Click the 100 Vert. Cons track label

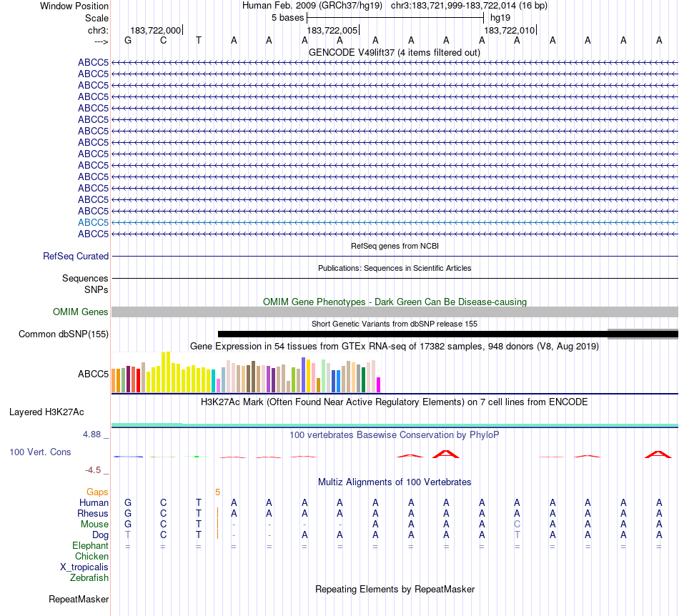click(40, 452)
